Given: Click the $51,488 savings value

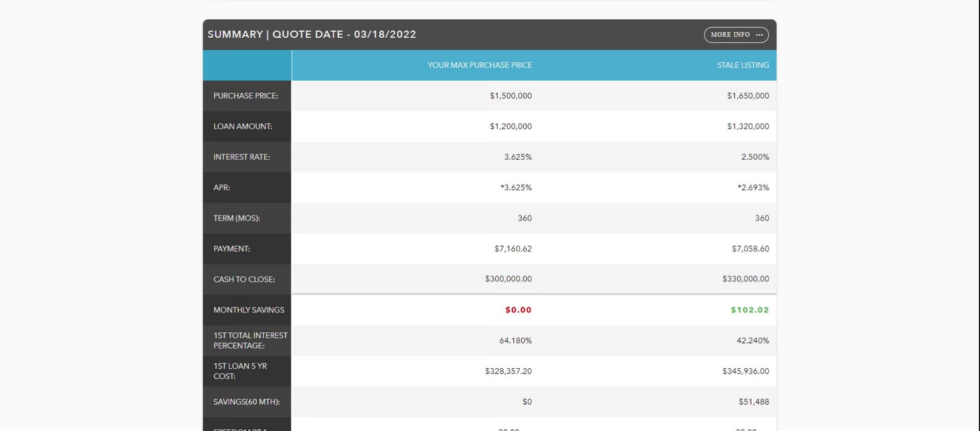Looking at the screenshot, I should coord(753,402).
